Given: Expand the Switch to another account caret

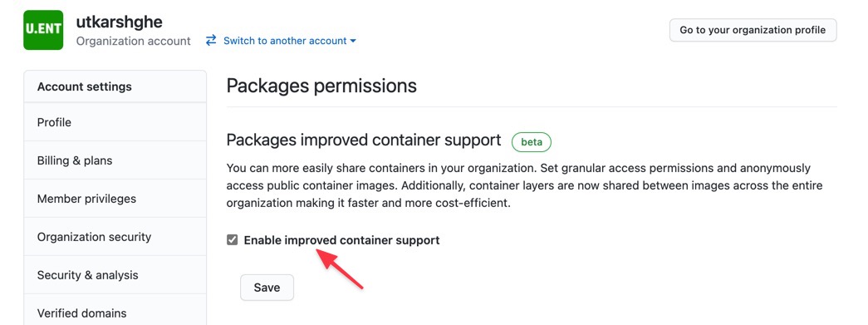Looking at the screenshot, I should pyautogui.click(x=353, y=41).
